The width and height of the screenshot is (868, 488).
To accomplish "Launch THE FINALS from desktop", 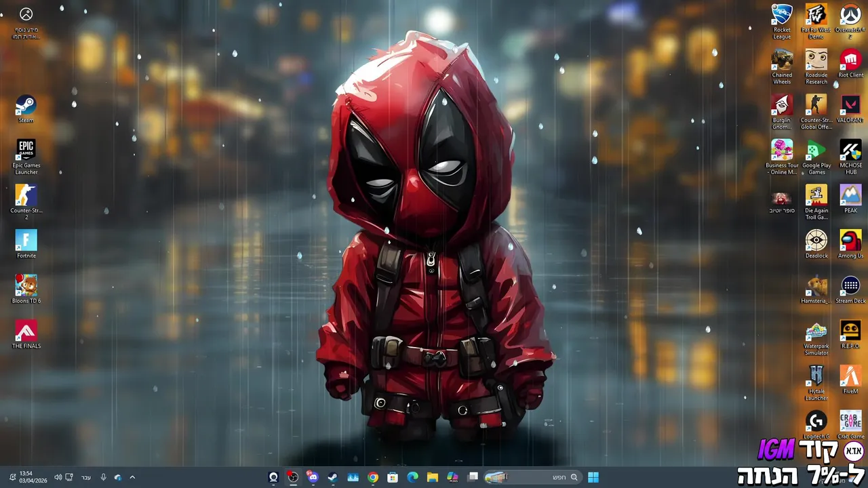I will tap(26, 335).
